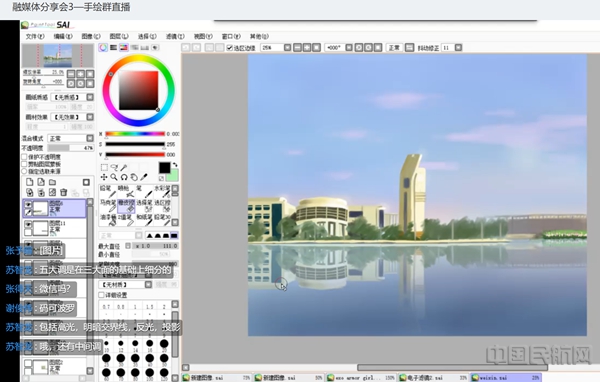
Task: Open the 图像 (Image) menu
Action: (91, 36)
